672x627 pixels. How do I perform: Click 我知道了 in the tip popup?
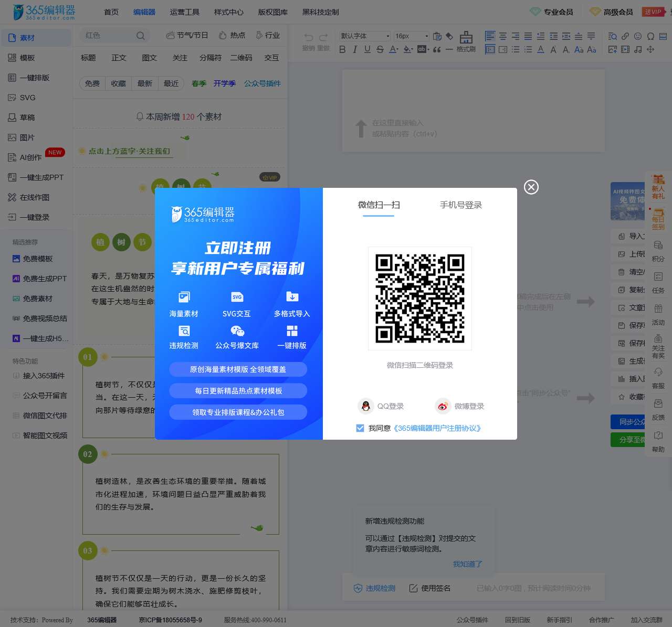coord(468,564)
